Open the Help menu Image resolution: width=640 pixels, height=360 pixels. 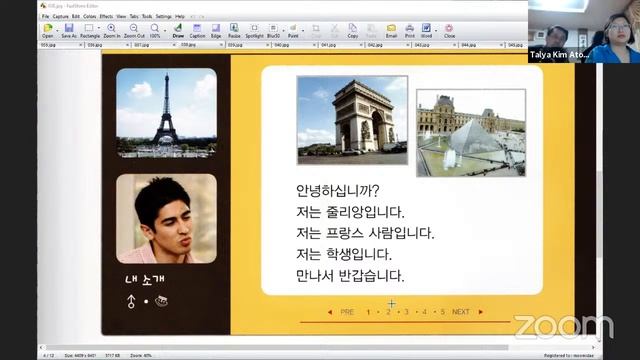(180, 17)
